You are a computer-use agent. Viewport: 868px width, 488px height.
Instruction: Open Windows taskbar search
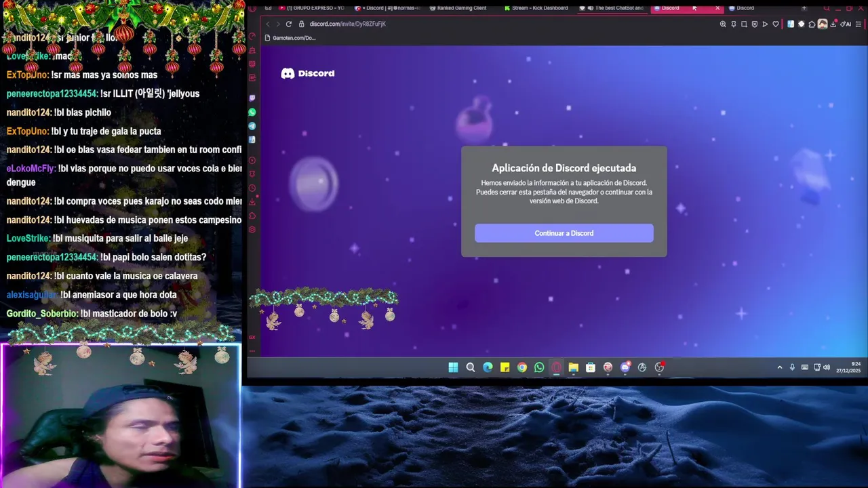pyautogui.click(x=471, y=367)
